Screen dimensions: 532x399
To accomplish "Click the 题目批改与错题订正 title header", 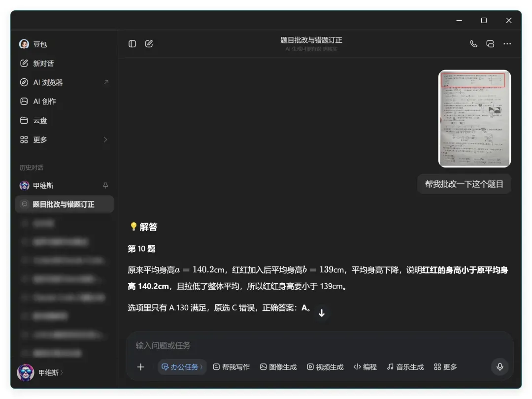I will (311, 40).
